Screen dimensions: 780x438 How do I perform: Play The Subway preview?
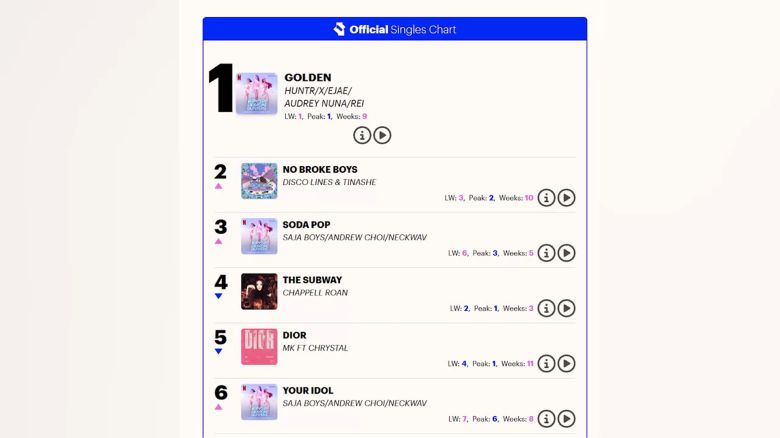click(566, 308)
